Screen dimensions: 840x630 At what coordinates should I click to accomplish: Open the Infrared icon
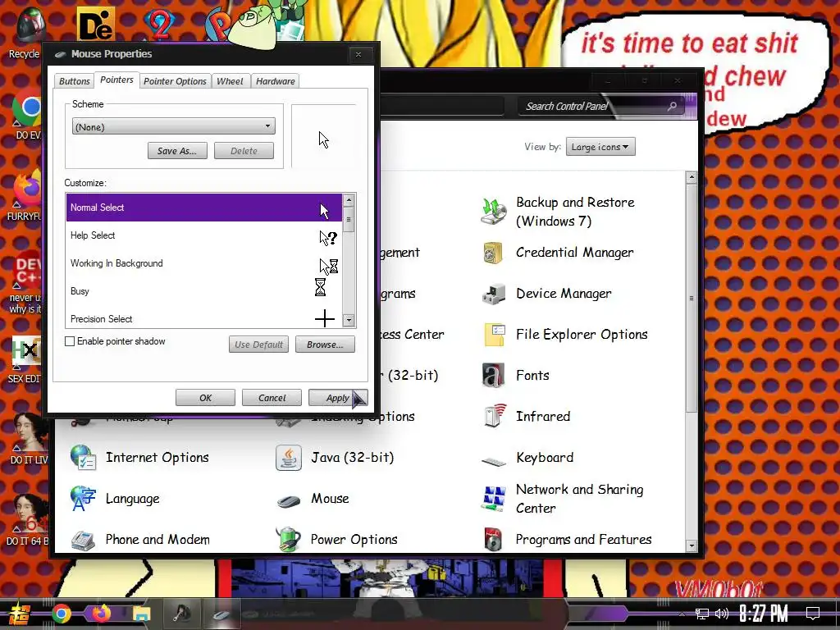(494, 416)
